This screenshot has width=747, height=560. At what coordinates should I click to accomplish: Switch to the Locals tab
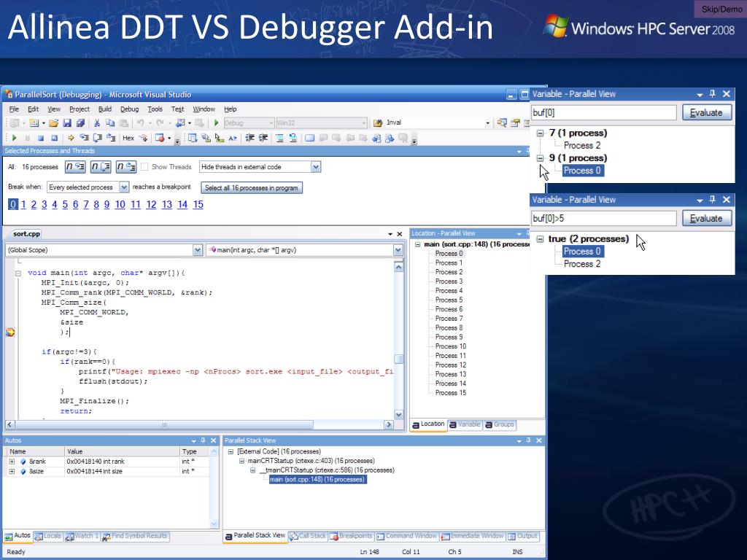coord(48,536)
